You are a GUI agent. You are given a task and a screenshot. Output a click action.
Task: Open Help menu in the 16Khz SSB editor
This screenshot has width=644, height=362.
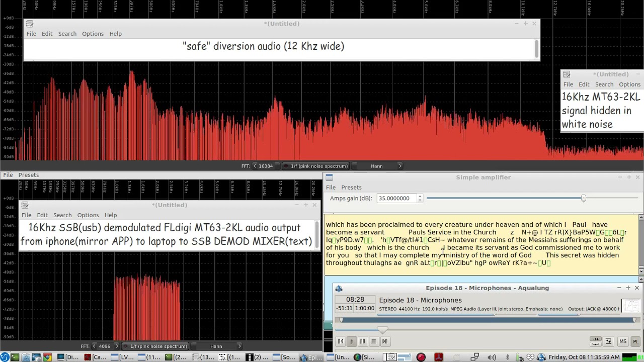point(111,215)
